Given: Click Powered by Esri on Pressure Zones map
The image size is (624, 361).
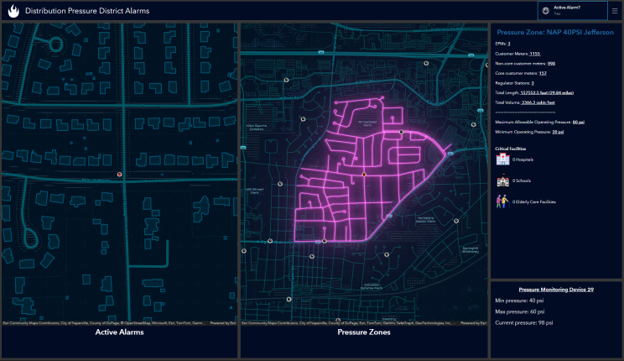Looking at the screenshot, I should pos(473,323).
